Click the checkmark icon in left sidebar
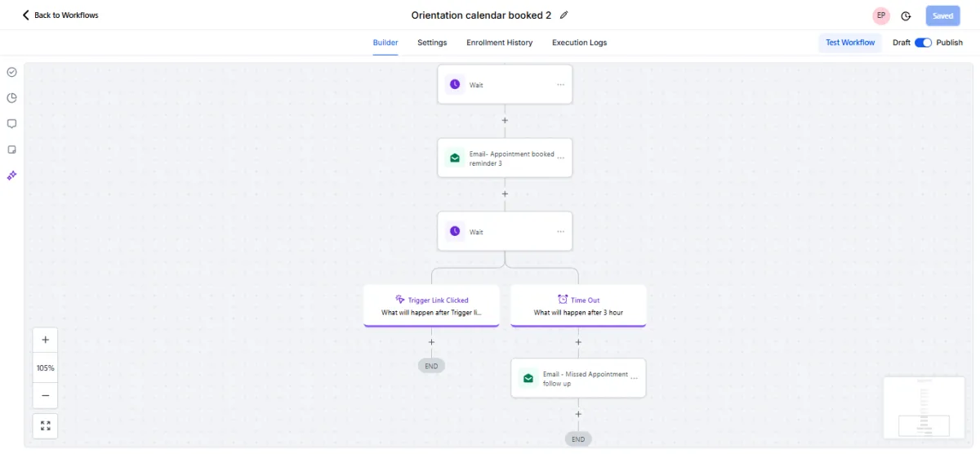This screenshot has width=980, height=454. [x=12, y=72]
